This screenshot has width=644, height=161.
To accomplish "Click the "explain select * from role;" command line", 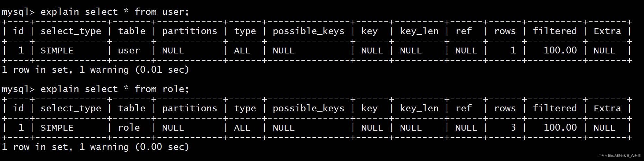I will [x=114, y=89].
